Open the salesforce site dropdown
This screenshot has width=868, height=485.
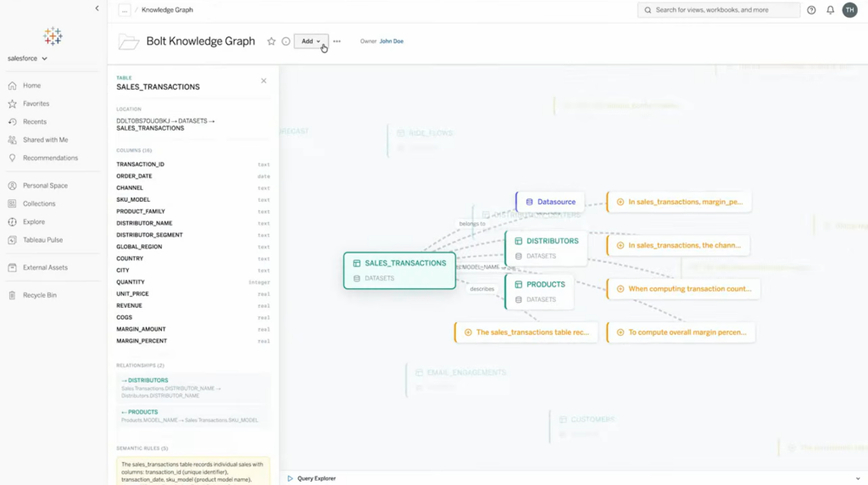click(27, 59)
